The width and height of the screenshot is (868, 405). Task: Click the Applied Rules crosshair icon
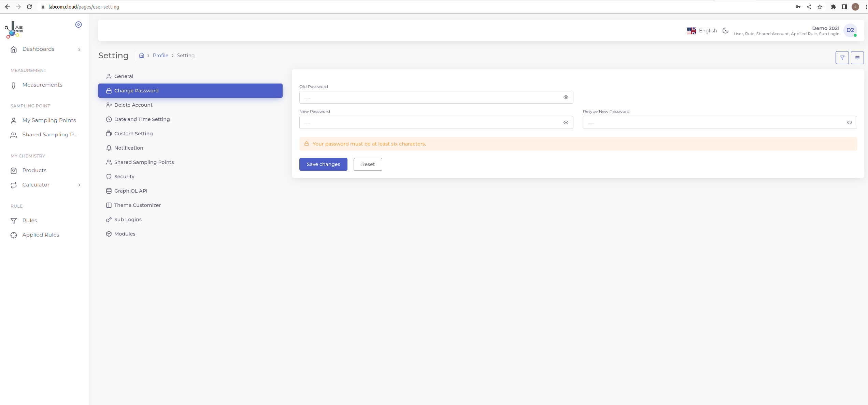[14, 235]
